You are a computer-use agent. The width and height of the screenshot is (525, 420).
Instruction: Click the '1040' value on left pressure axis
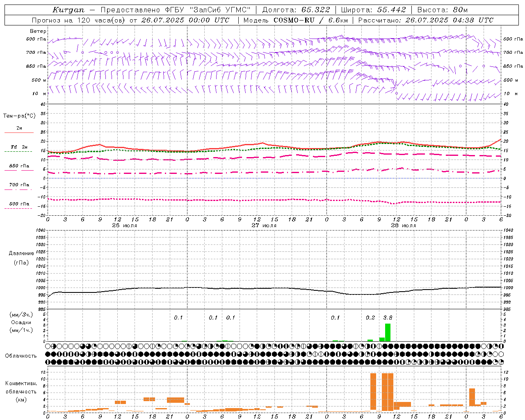(41, 230)
